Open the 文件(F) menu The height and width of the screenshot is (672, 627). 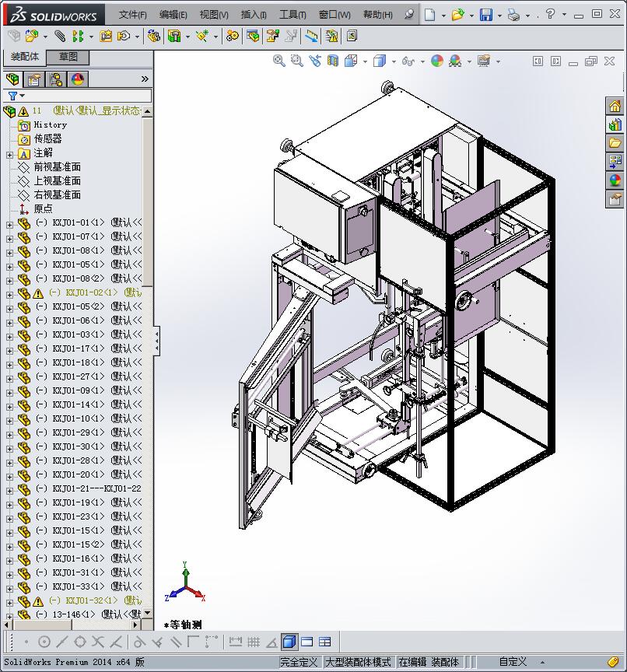click(132, 15)
